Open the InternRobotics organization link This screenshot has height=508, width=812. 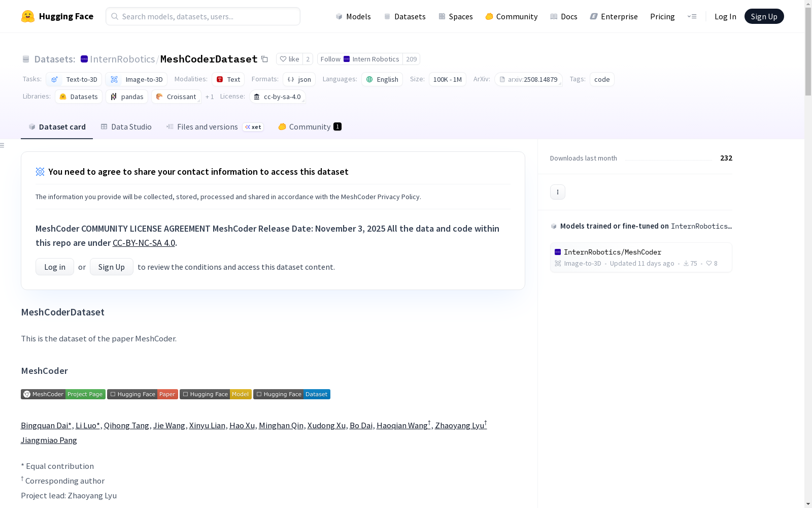122,59
